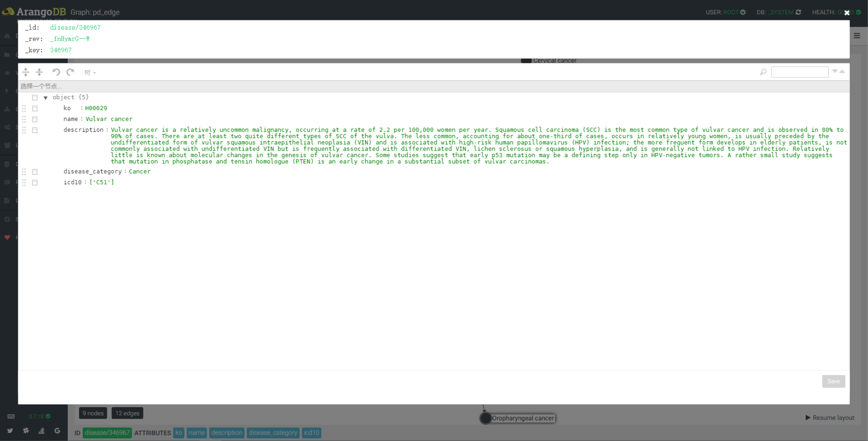The width and height of the screenshot is (868, 441).
Task: Select the disease_category attribute tag
Action: (x=273, y=433)
